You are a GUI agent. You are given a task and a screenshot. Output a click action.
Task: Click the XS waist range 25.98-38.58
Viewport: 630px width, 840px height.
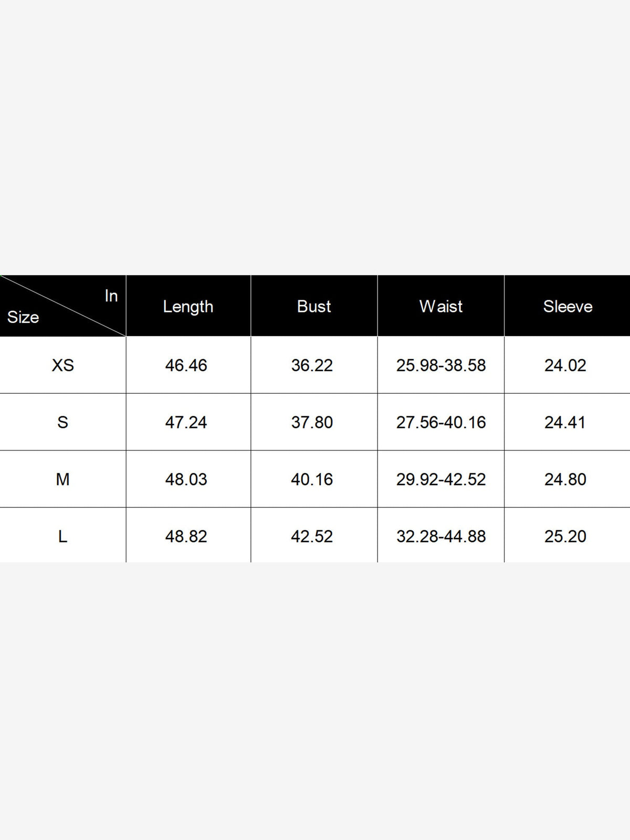pyautogui.click(x=441, y=365)
